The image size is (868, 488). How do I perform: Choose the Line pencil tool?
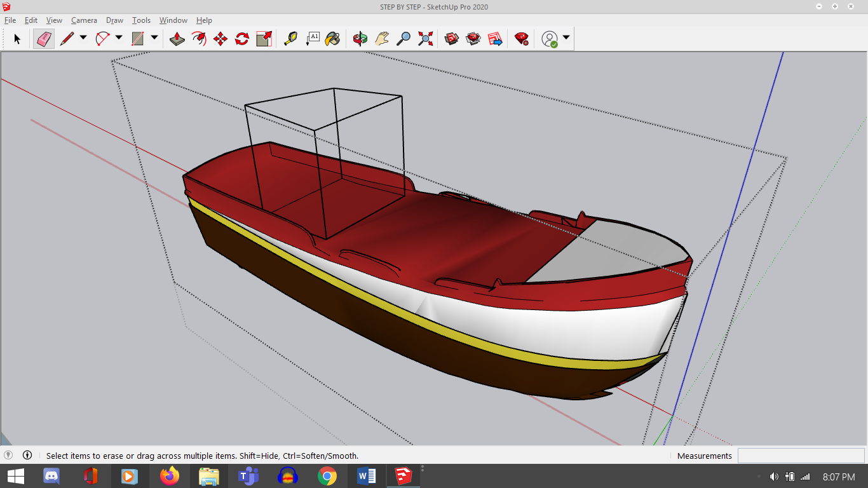67,39
